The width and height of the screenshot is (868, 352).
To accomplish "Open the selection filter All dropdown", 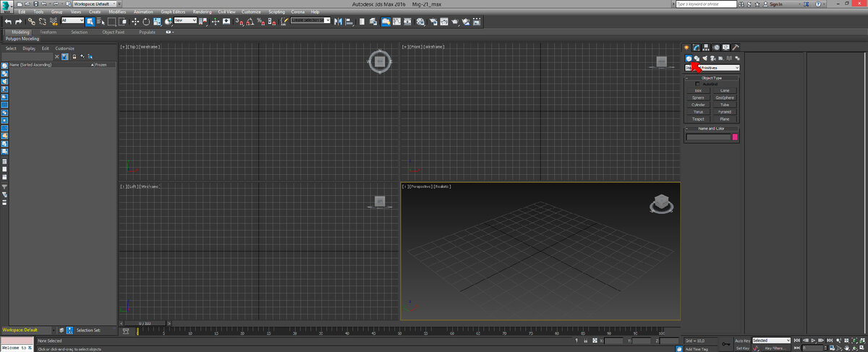I will (x=72, y=21).
